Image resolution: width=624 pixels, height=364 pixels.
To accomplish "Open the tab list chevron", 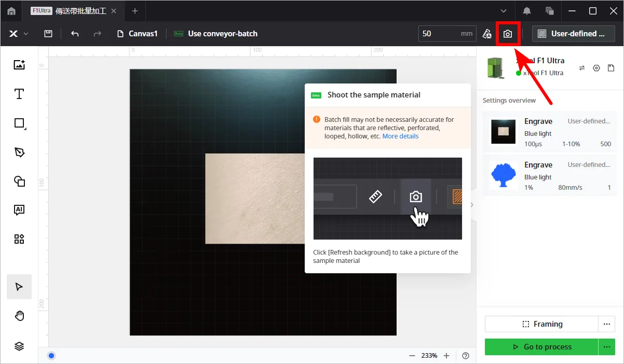I will click(504, 11).
